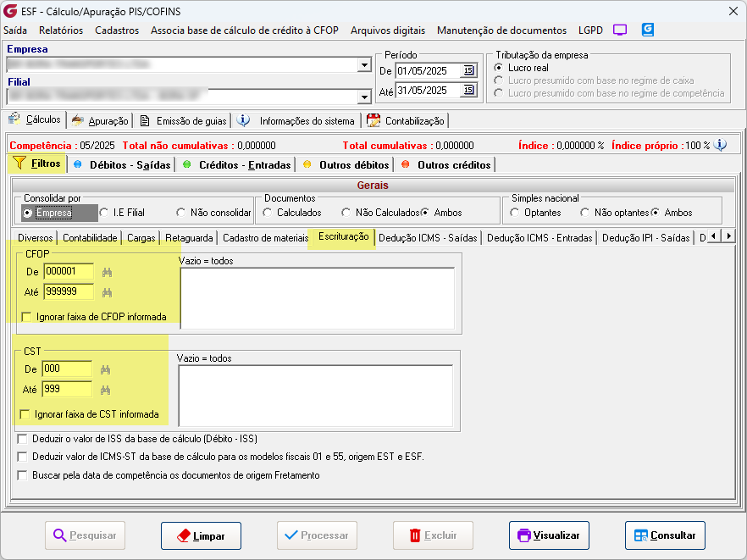The width and height of the screenshot is (747, 560).
Task: Select Dedução ICMS - Entradas tab
Action: coord(539,238)
